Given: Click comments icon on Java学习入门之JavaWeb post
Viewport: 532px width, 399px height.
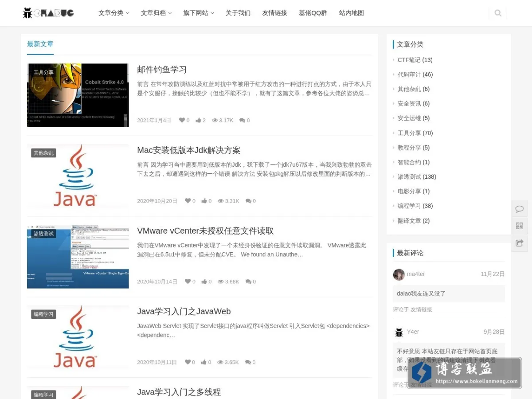Looking at the screenshot, I should tap(248, 362).
